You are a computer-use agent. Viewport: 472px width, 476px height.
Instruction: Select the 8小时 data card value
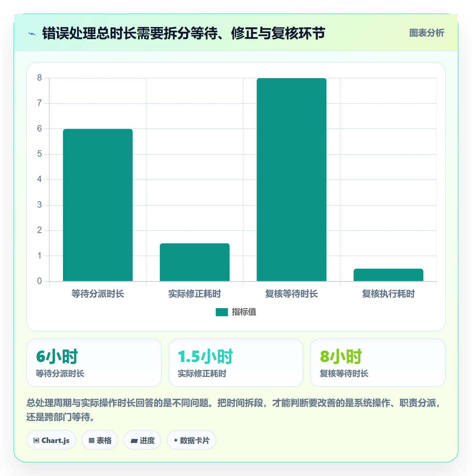point(341,357)
